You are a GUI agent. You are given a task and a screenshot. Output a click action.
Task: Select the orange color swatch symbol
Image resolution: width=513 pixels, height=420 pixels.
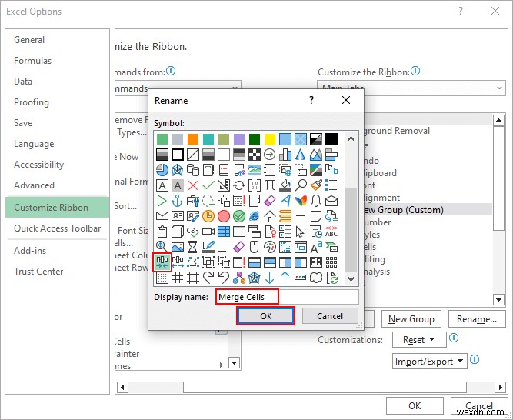[x=193, y=139]
